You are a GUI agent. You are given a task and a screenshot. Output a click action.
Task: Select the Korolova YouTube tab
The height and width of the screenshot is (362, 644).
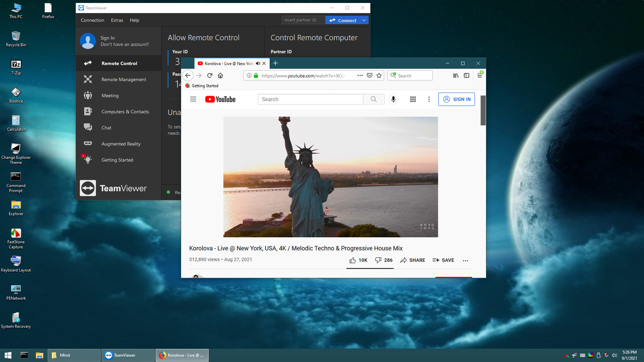(232, 63)
